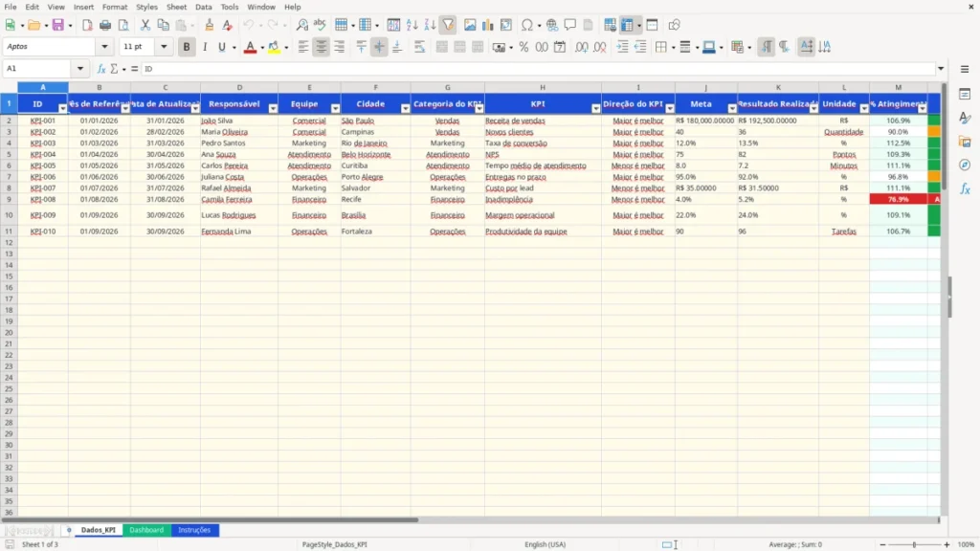Click the horizontal scrollbar
Viewport: 980px width, 551px height.
tap(210, 519)
